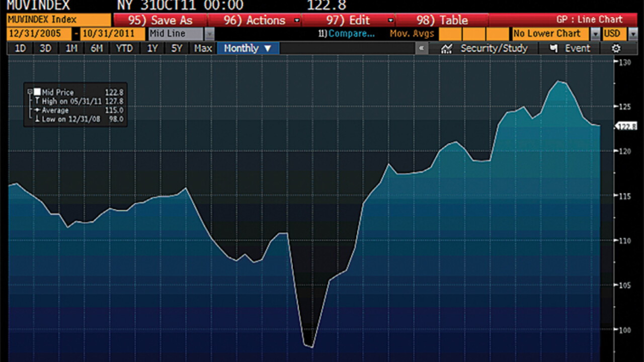Open the No Lower Chart dropdown arrow
Viewport: 644px width, 362px height.
pos(595,34)
